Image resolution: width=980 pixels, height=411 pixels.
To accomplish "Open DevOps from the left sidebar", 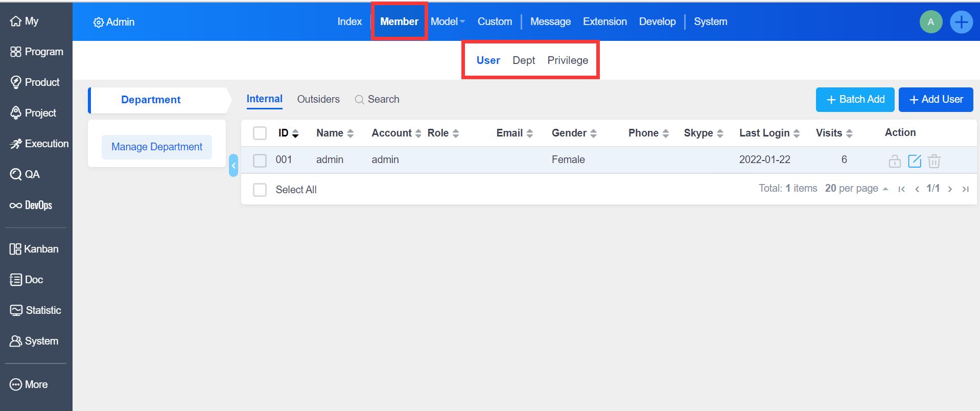I will (31, 205).
